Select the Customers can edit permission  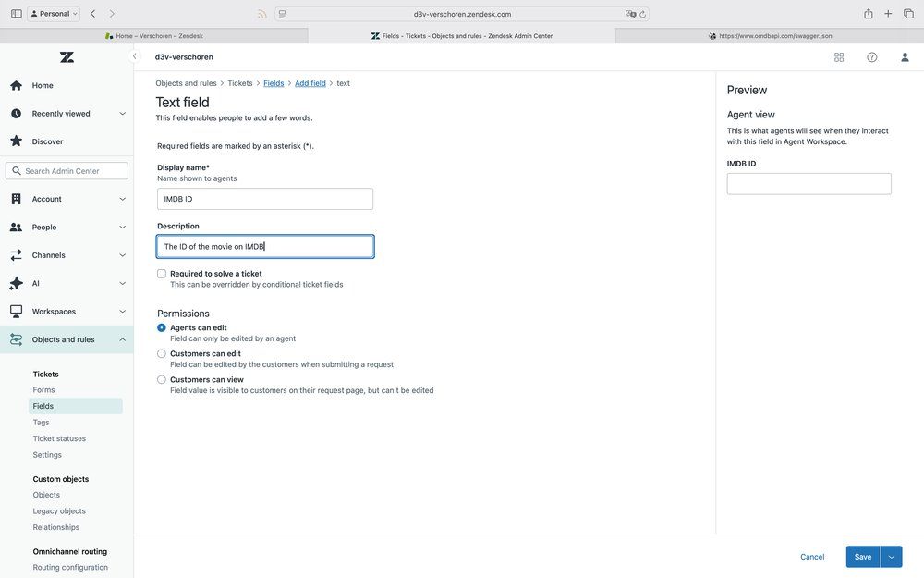(162, 353)
